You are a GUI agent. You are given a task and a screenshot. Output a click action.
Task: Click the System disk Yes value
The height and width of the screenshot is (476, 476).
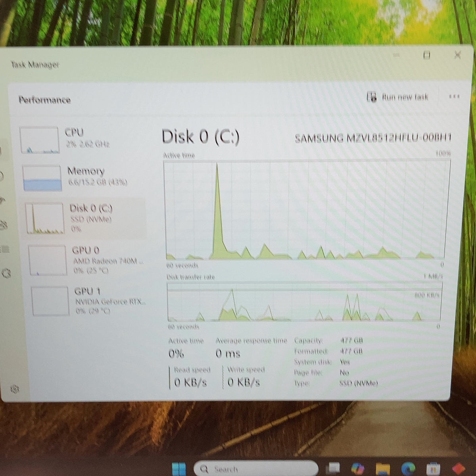pos(345,362)
